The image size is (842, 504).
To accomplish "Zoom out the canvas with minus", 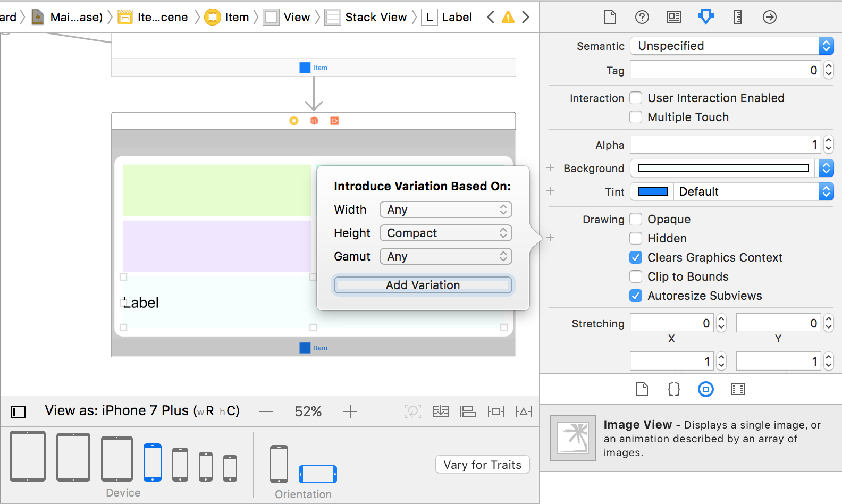I will point(266,411).
